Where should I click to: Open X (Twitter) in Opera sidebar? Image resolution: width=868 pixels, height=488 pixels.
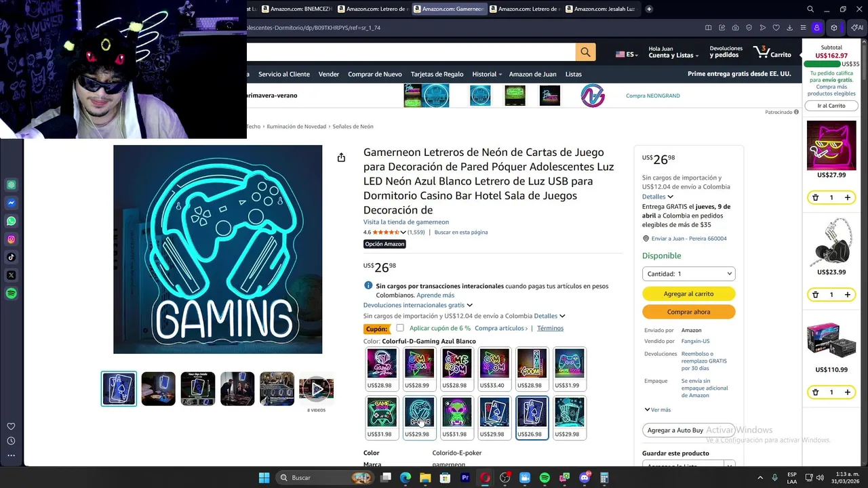point(12,275)
